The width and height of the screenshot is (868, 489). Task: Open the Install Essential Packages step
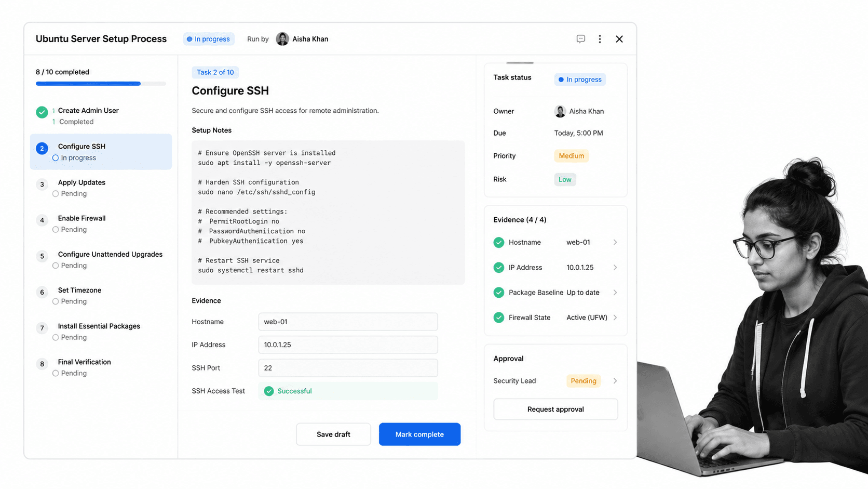coord(101,331)
